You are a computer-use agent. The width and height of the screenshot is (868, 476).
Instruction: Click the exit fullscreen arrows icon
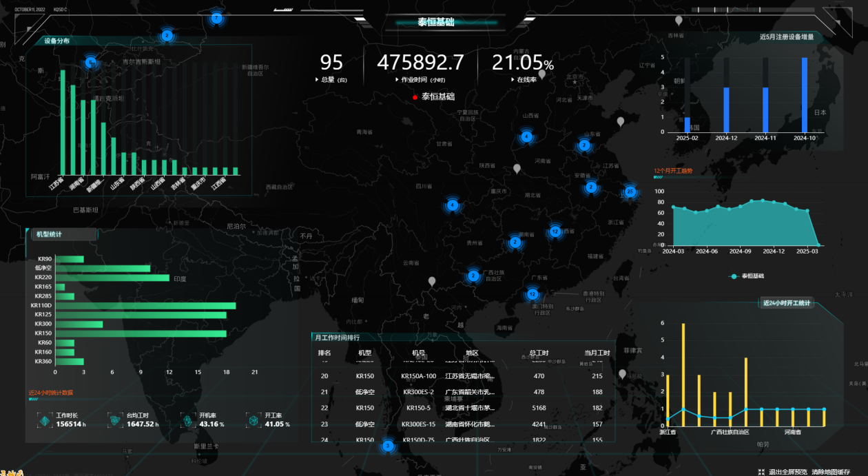(x=761, y=472)
